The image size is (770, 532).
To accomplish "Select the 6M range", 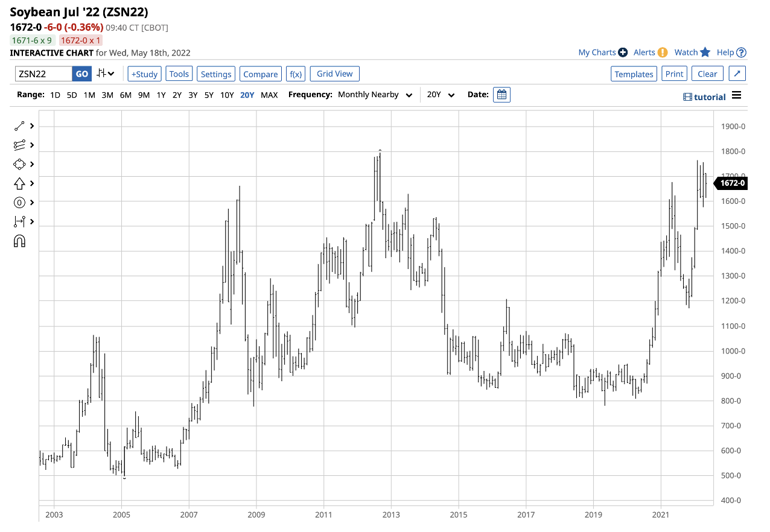I will pos(126,95).
